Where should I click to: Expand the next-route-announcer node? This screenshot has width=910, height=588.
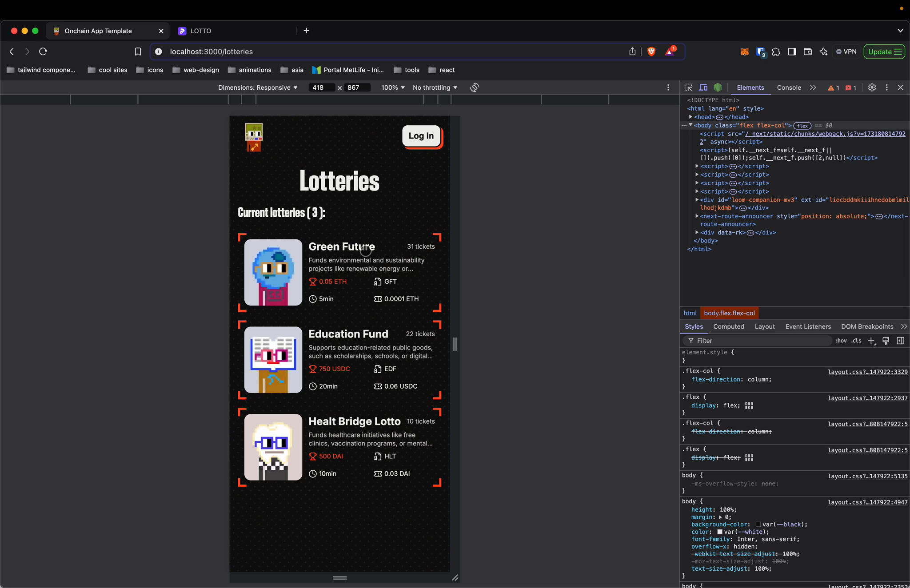pos(697,216)
